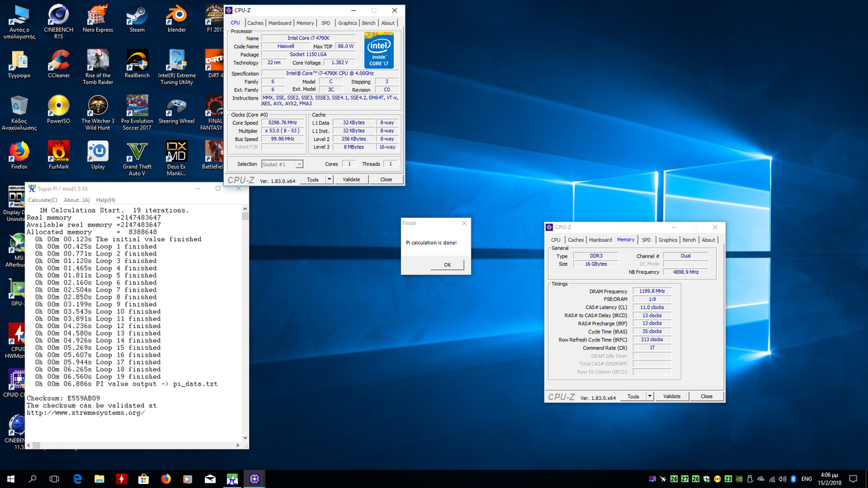Click Close button in top CPU-Z window
The image size is (868, 488).
point(386,180)
